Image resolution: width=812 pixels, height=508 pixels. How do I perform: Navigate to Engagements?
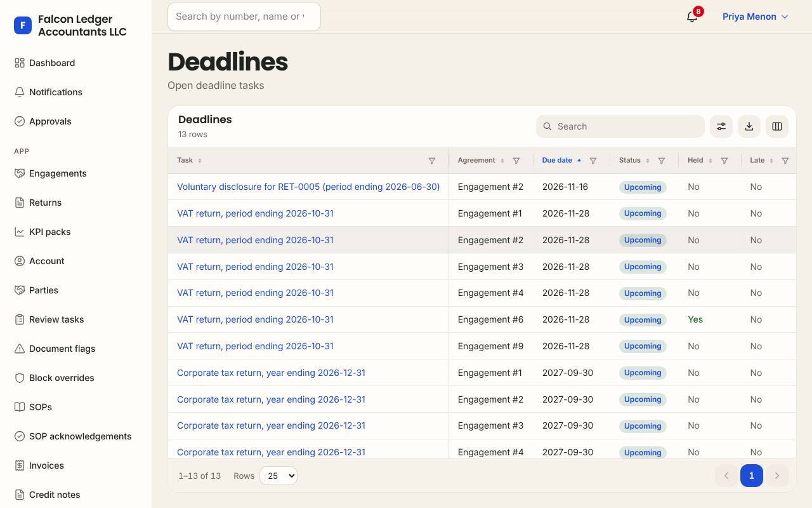76,173
